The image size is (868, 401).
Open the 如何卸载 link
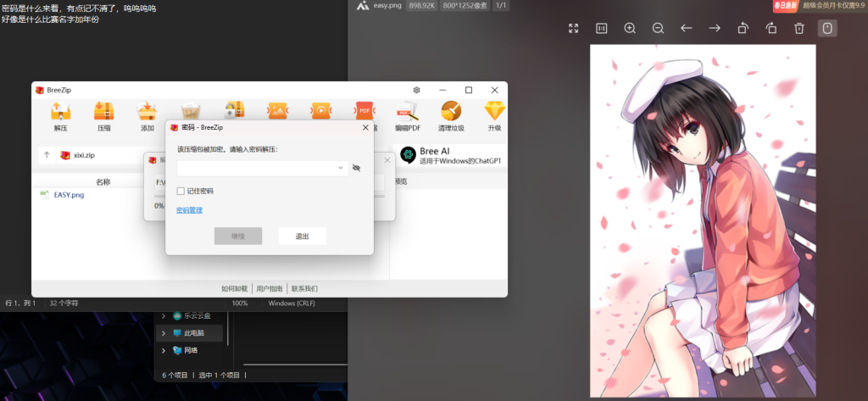(x=235, y=288)
